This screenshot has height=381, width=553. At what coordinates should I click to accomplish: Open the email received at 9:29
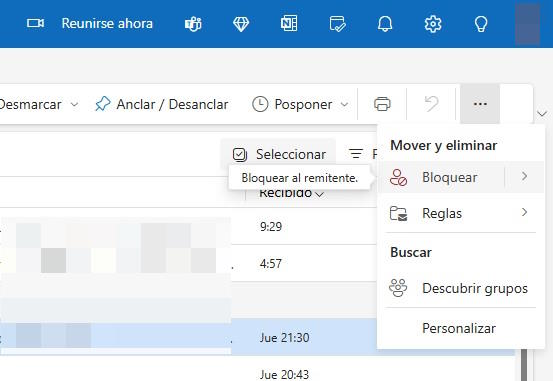(188, 226)
